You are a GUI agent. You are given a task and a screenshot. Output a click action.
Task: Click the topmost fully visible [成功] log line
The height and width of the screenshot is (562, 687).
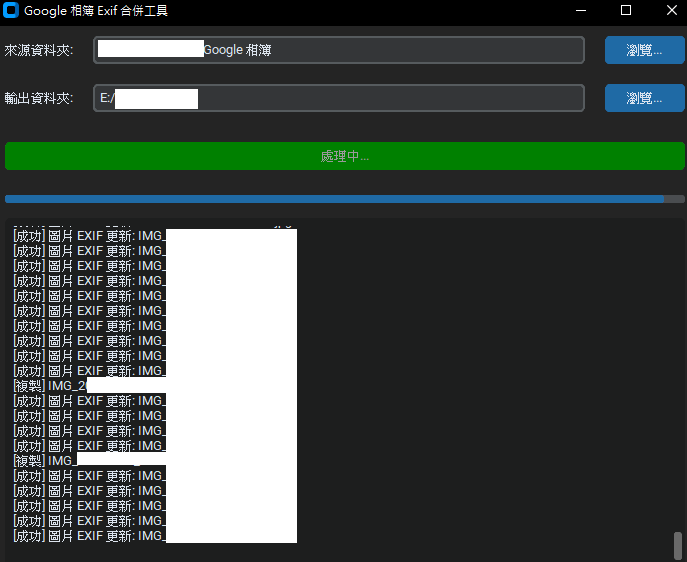[88, 236]
